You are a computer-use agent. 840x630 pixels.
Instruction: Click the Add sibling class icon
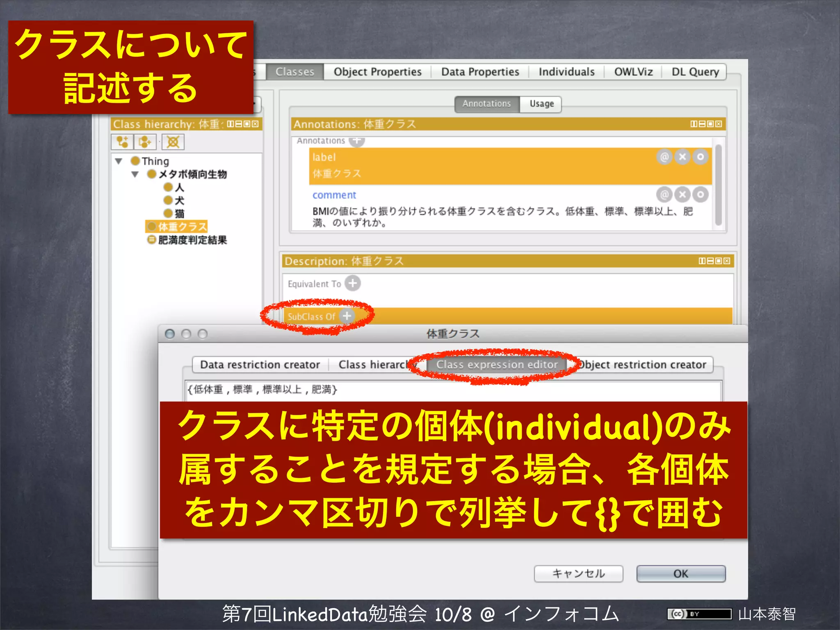(145, 142)
